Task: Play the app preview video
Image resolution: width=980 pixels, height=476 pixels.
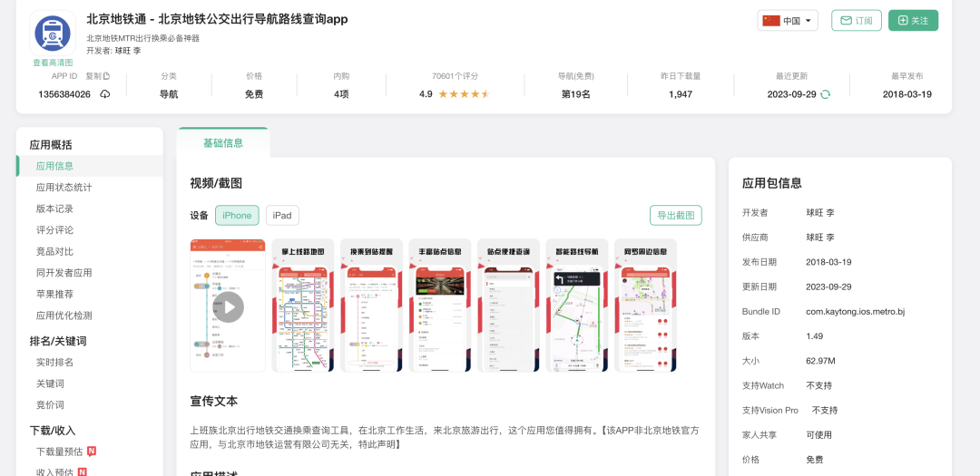Action: tap(229, 306)
